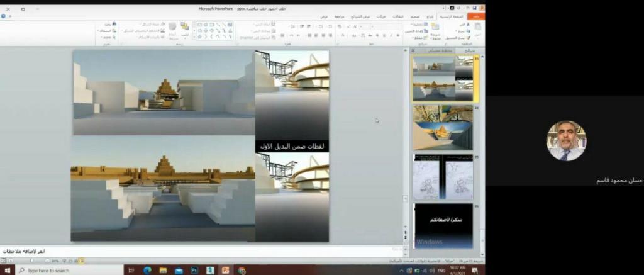This screenshot has width=644, height=275.
Task: Click the Find binoculars icon
Action: click(107, 24)
